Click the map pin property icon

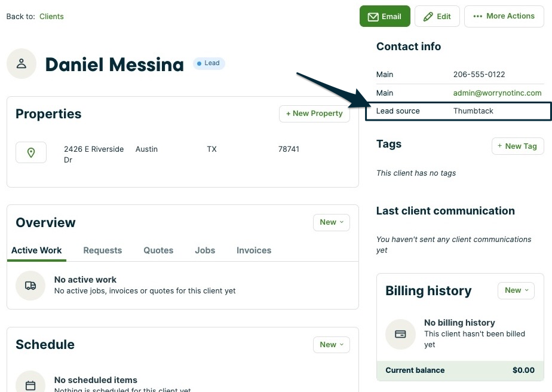click(x=31, y=153)
